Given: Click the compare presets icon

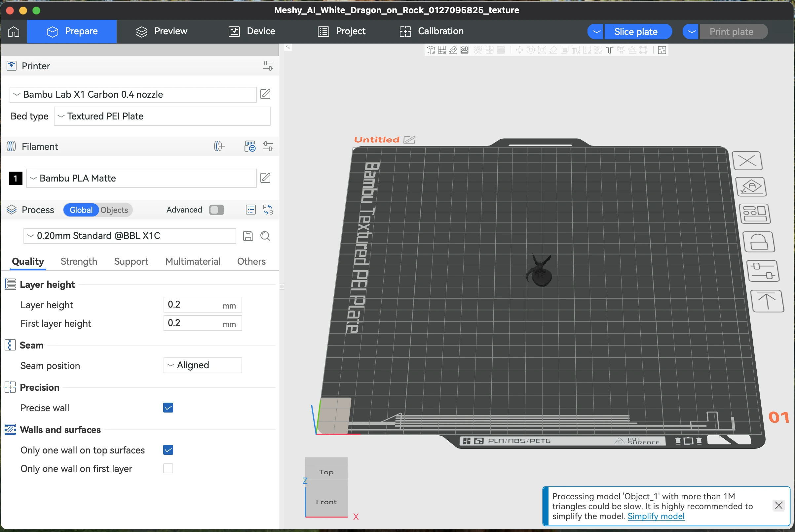Looking at the screenshot, I should tap(268, 210).
